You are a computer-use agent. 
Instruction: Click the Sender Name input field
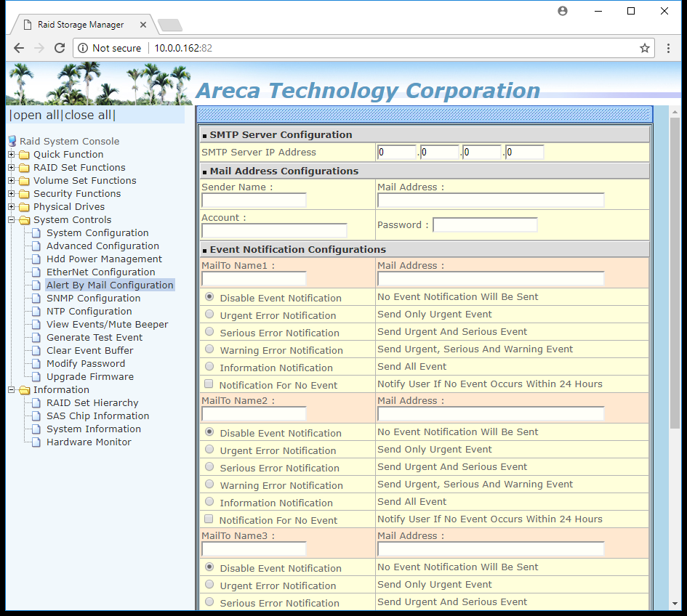click(x=254, y=200)
